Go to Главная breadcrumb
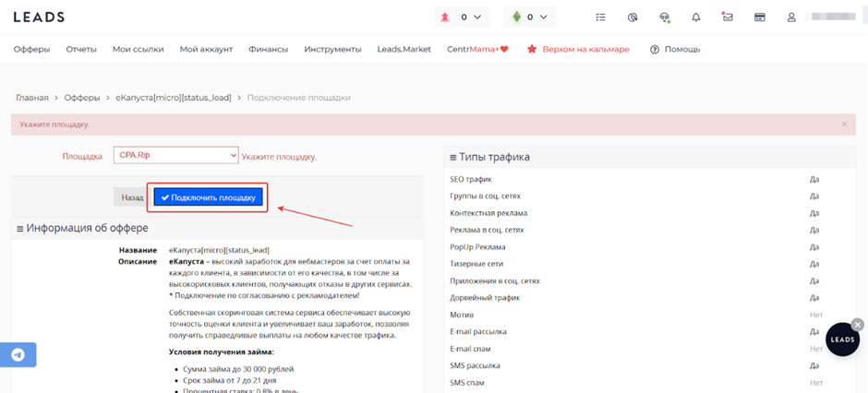Image resolution: width=868 pixels, height=393 pixels. pyautogui.click(x=32, y=97)
